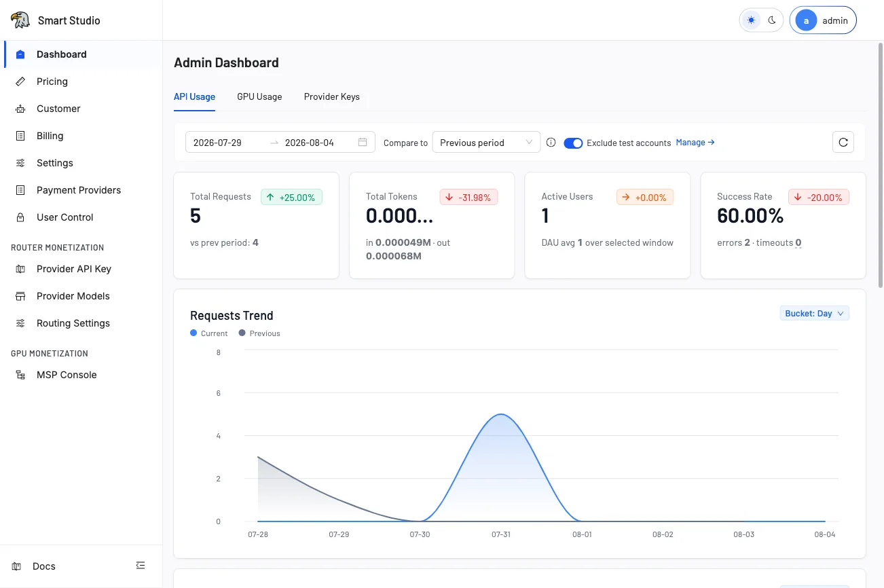This screenshot has width=884, height=588.
Task: Click the Billing sidebar icon
Action: point(20,136)
